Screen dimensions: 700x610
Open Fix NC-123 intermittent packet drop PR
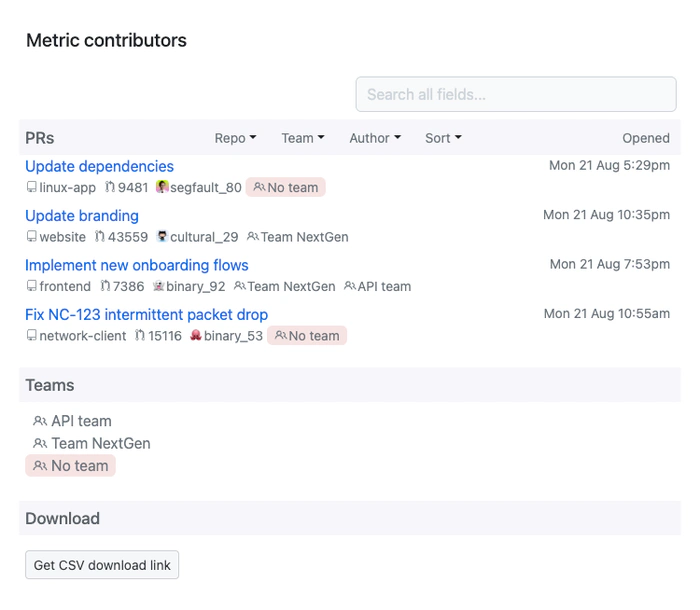click(x=146, y=314)
